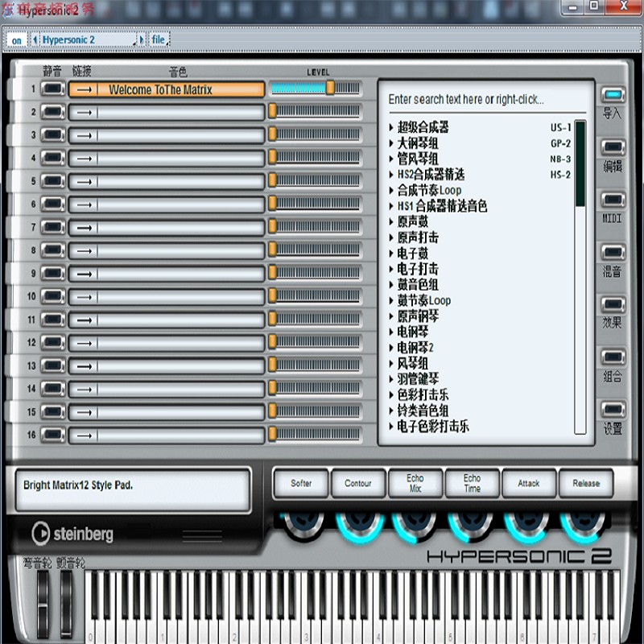Mute slot 8
This screenshot has width=644, height=644.
[x=53, y=250]
